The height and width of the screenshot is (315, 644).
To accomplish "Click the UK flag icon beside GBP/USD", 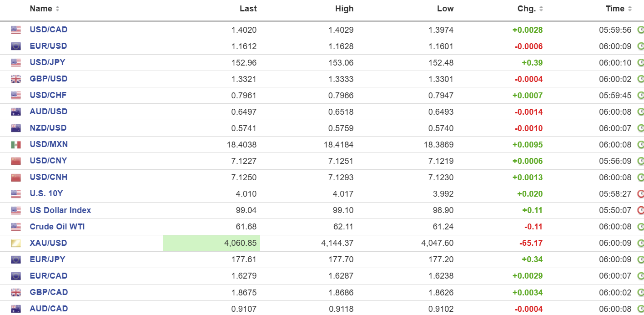I will 16,79.
